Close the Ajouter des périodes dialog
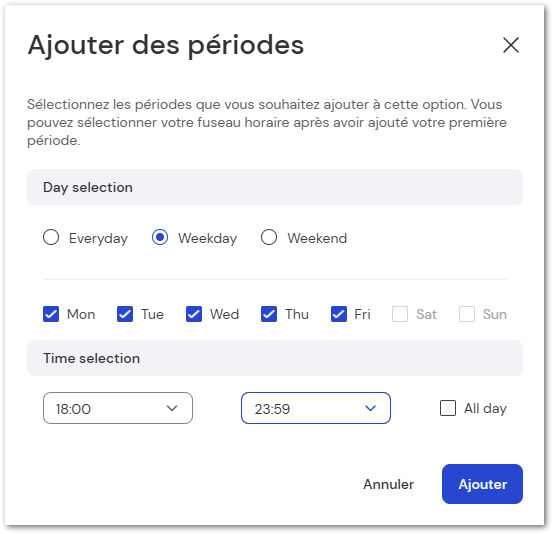The height and width of the screenshot is (534, 553). [x=511, y=45]
